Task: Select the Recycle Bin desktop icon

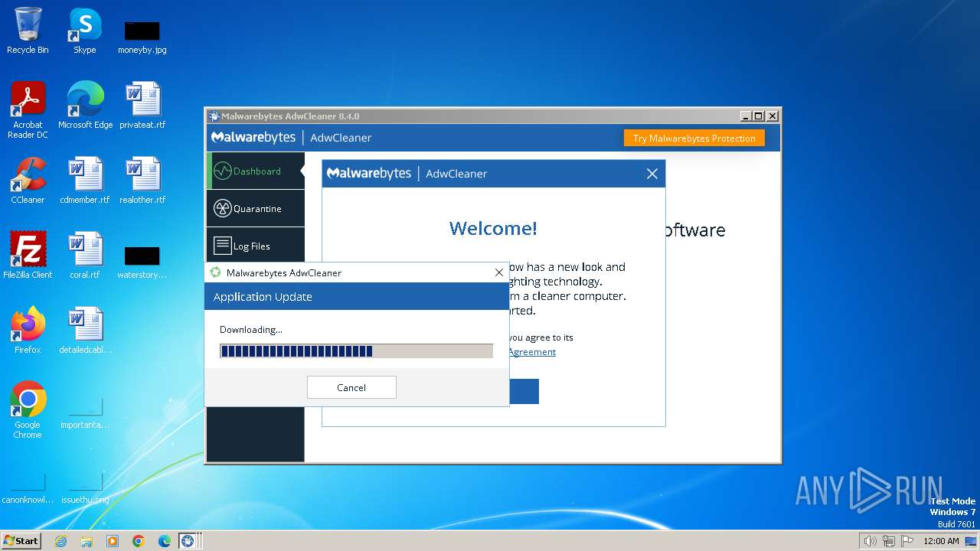Action: 28,31
